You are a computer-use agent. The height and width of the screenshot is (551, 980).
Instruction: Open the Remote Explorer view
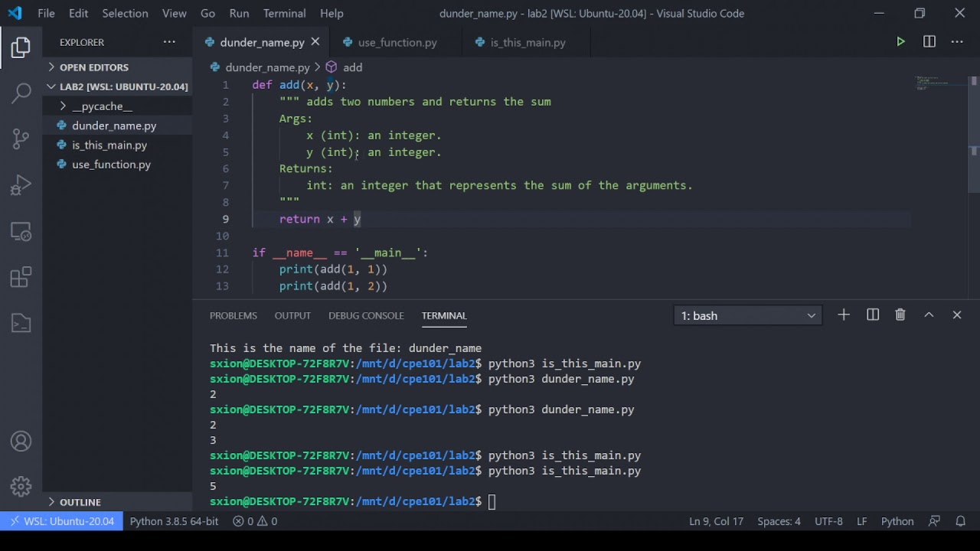21,231
